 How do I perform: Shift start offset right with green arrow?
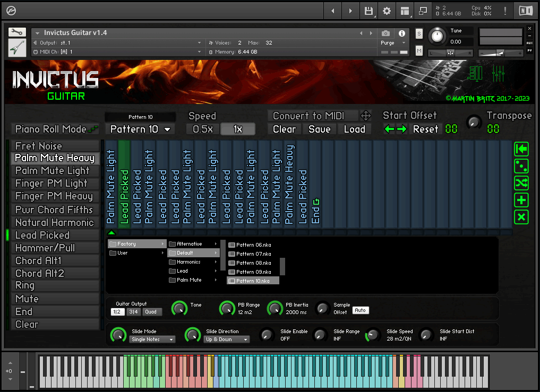[401, 129]
